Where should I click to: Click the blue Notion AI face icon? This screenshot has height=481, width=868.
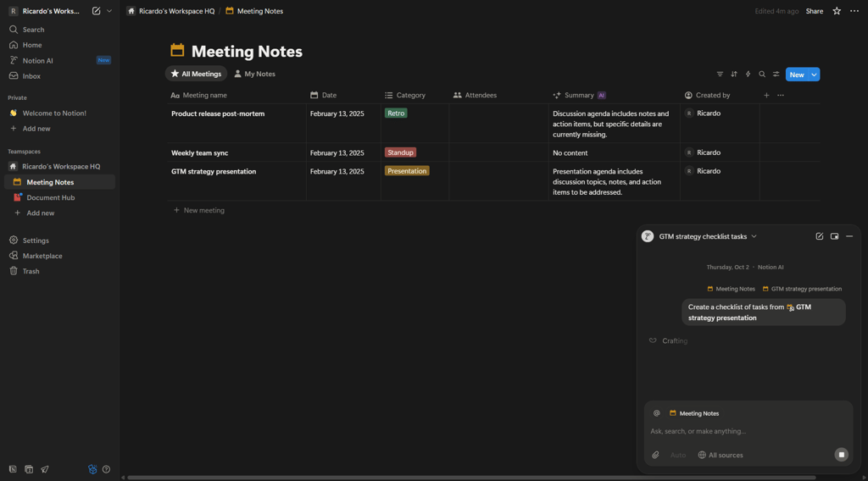(92, 469)
